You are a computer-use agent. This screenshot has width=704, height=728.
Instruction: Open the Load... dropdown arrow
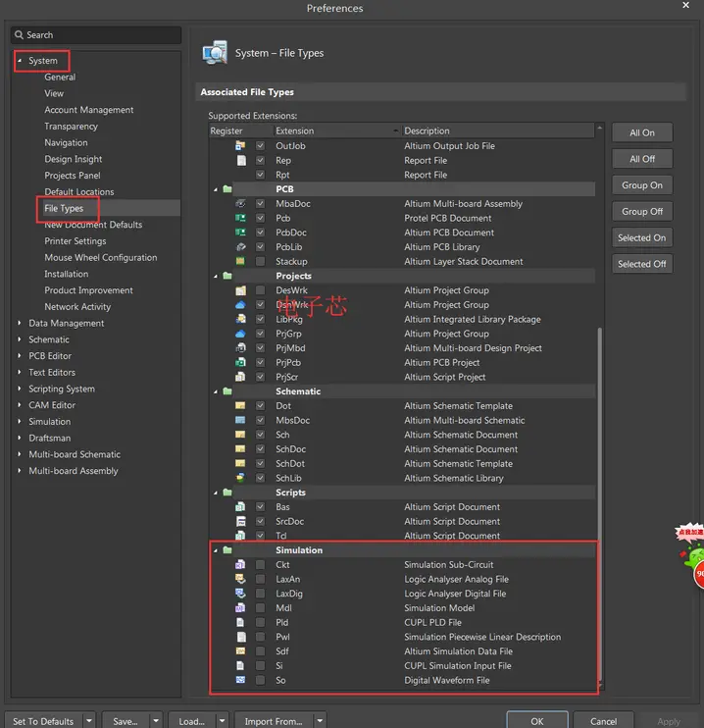tap(223, 720)
